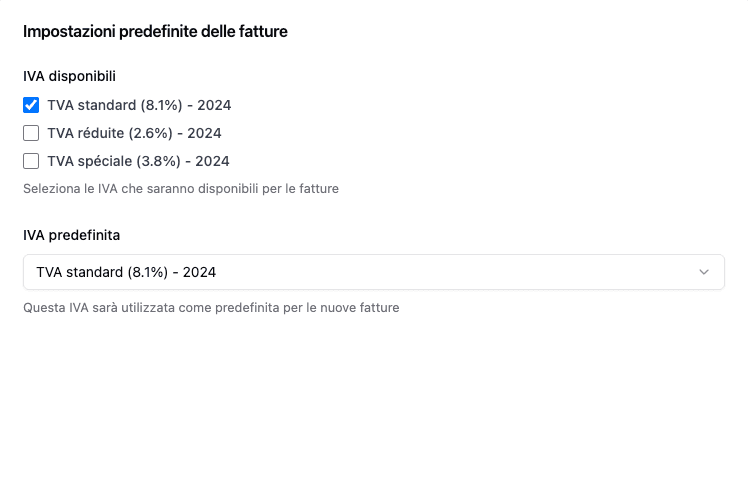Click the "TVA réduite (2.6%) - 2024" label text
Screen dimensions: 748x480
coord(134,133)
